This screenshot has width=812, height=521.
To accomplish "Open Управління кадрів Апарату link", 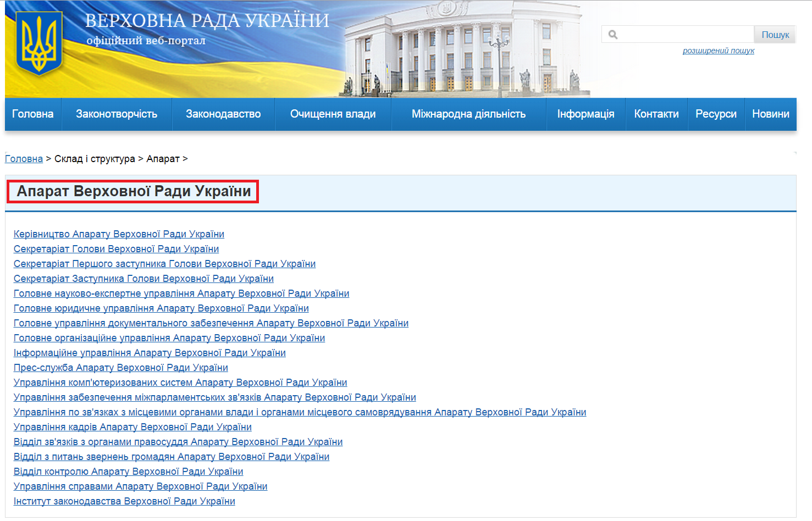I will (x=132, y=427).
